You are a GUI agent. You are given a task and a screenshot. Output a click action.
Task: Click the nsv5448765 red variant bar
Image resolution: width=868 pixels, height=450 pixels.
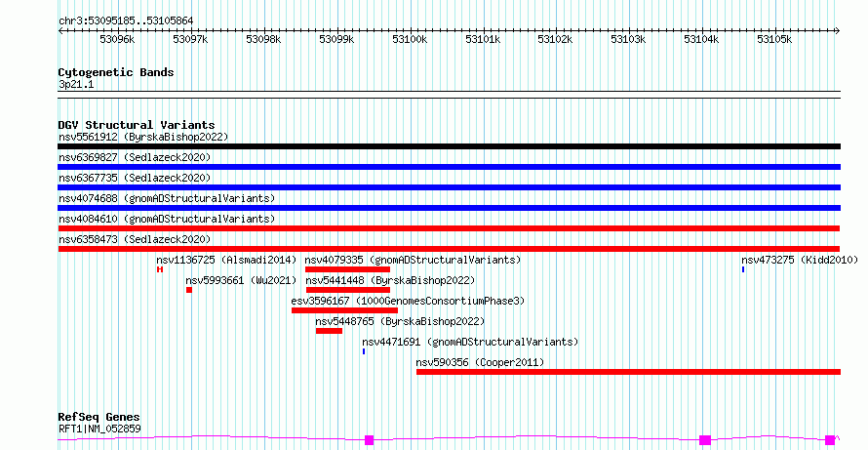click(x=329, y=331)
